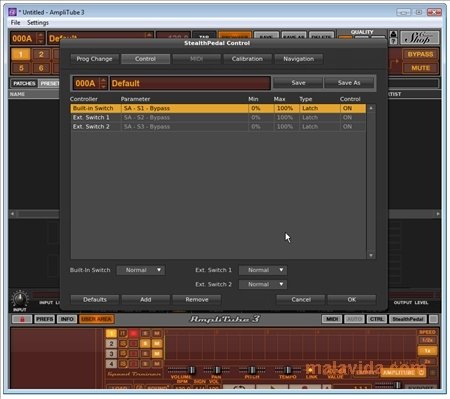Viewport: 450px width, 399px height.
Task: Click the small square button beside StealthPedal
Action: (433, 319)
